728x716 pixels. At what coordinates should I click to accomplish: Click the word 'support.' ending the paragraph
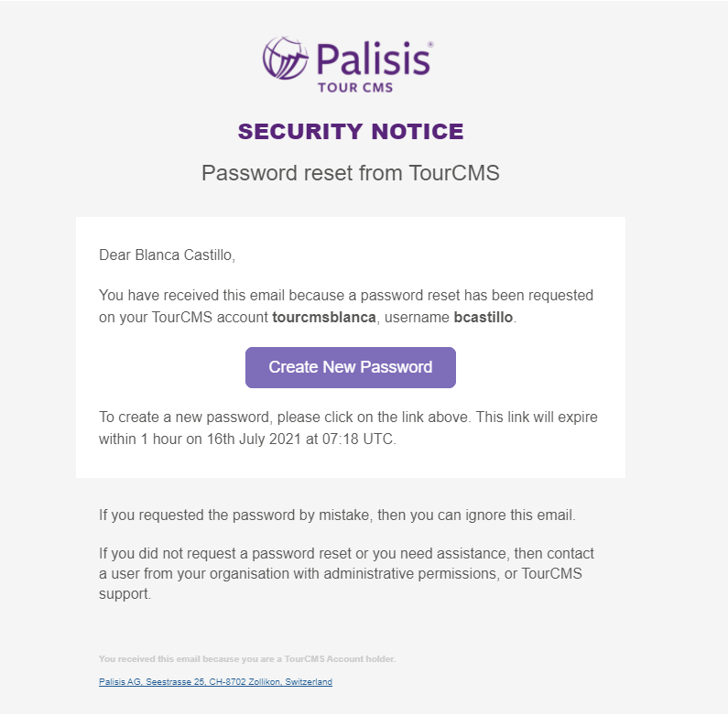pyautogui.click(x=125, y=594)
